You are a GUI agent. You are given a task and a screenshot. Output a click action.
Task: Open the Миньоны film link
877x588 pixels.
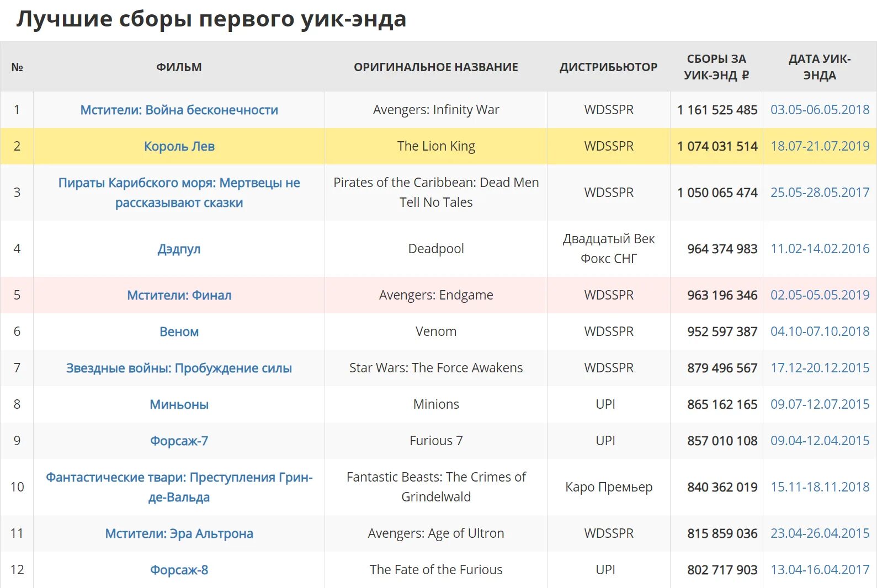pyautogui.click(x=179, y=404)
